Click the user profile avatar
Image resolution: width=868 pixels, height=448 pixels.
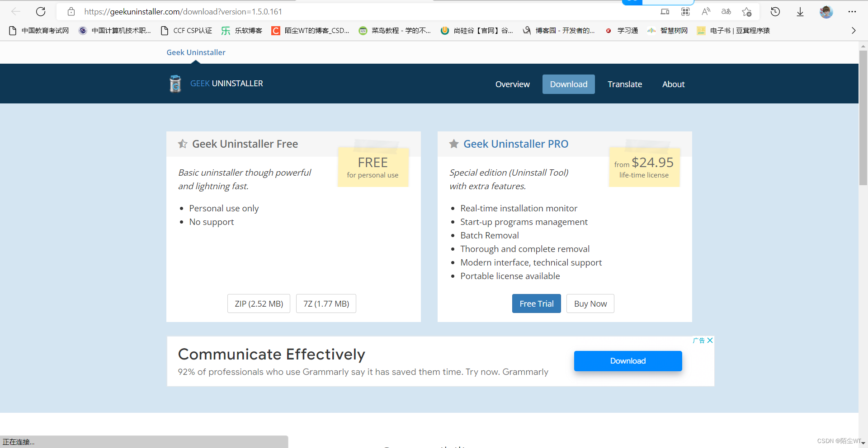click(x=826, y=12)
